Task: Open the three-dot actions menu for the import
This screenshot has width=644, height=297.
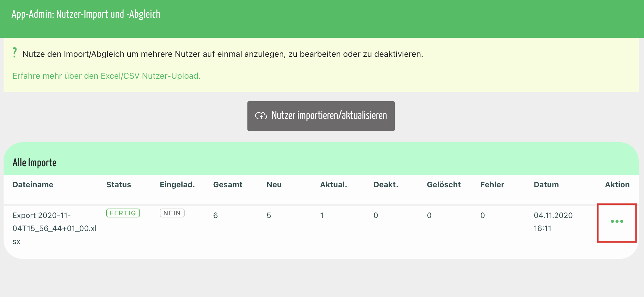Action: (x=617, y=222)
